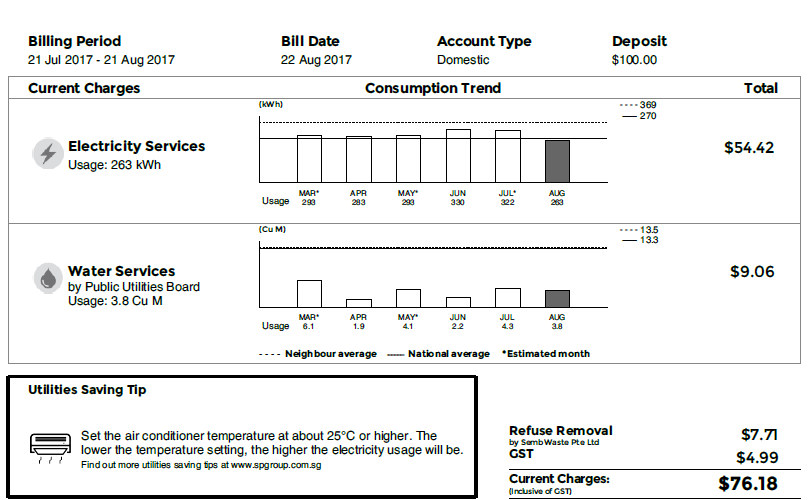Click the National average legend entry
Screen dimensions: 809x500
point(438,354)
